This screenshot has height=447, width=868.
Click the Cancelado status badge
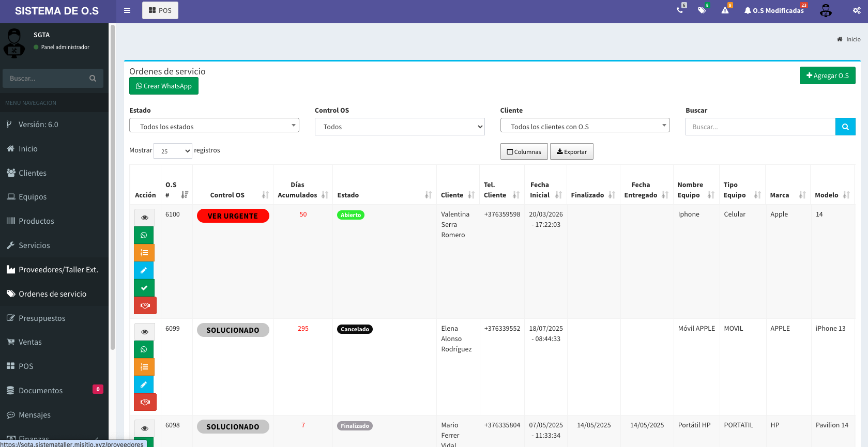(355, 329)
